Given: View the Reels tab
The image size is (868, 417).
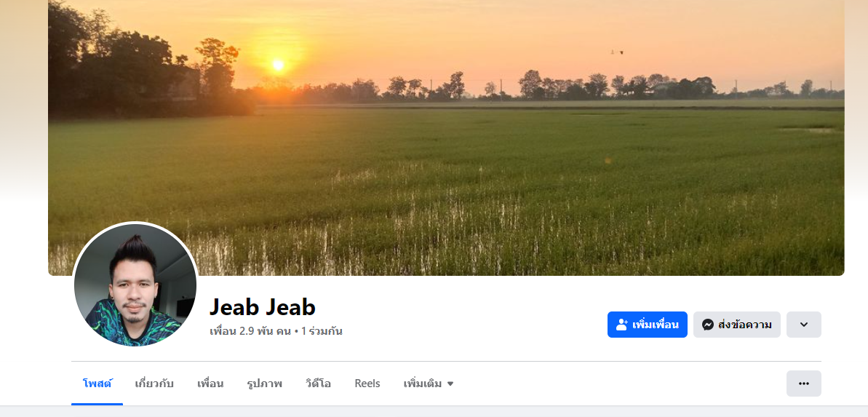Looking at the screenshot, I should (367, 384).
